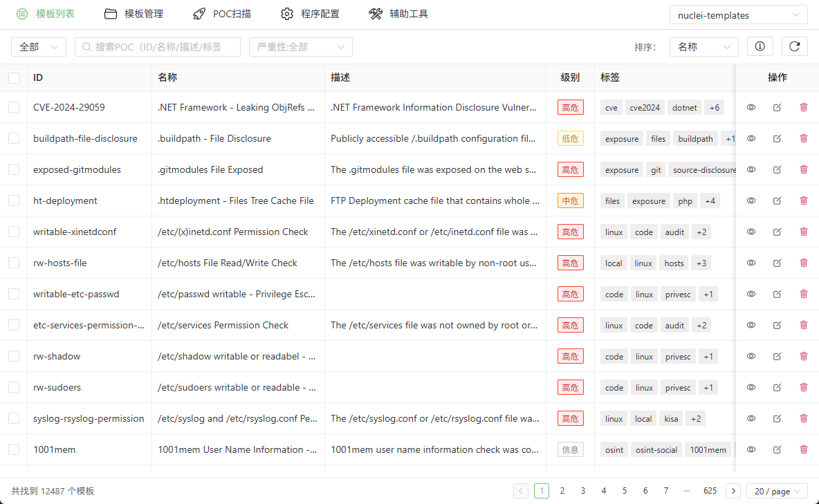Open the nuclei-templates dropdown
Screen dimensions: 819x504
738,15
